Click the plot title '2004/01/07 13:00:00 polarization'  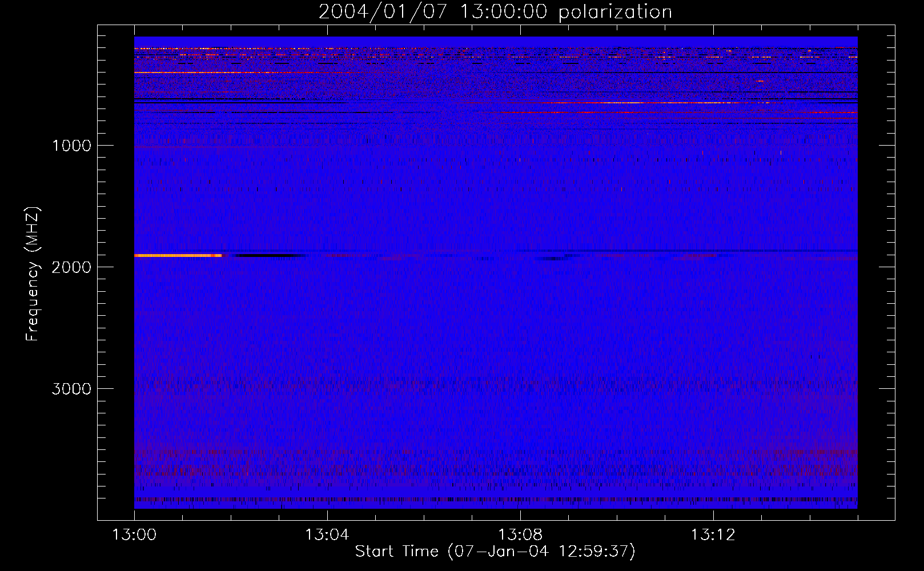pos(495,11)
